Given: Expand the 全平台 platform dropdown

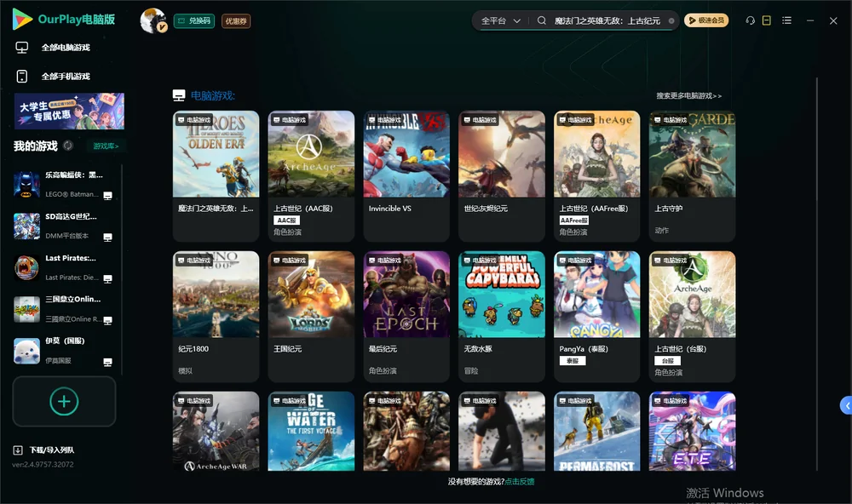Looking at the screenshot, I should [x=500, y=20].
